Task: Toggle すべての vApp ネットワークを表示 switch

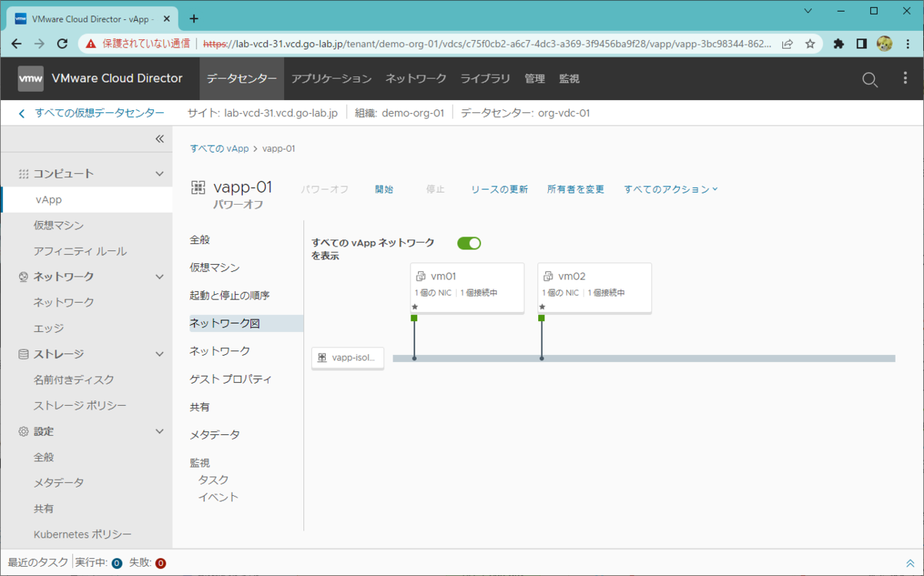Action: point(469,243)
